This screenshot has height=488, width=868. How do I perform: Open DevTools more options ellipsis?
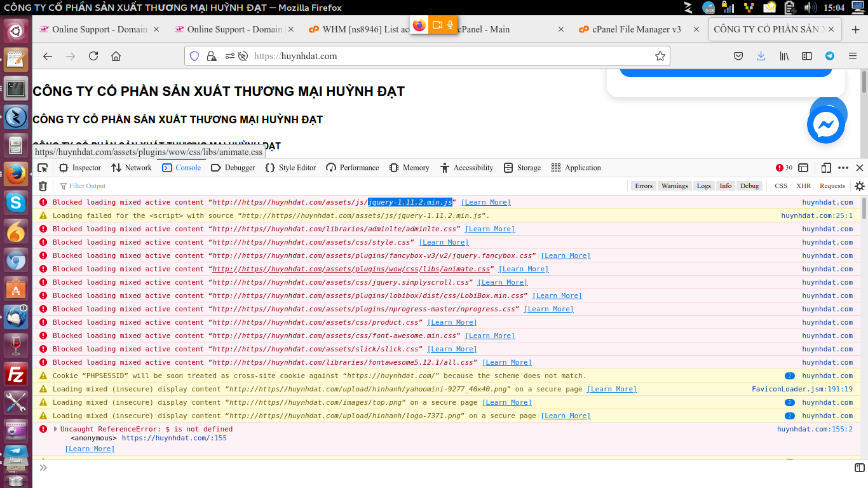pos(843,168)
